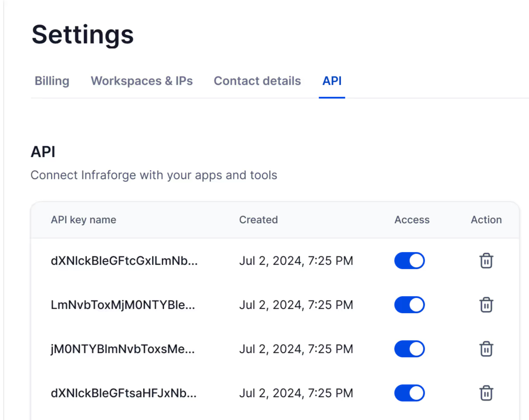Click the Settings page title
This screenshot has height=420, width=529.
pos(83,35)
